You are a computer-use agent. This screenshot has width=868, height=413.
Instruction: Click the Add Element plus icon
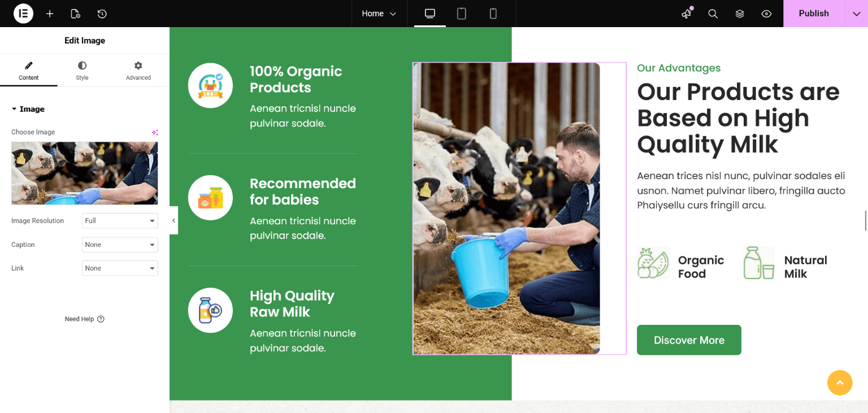[50, 14]
